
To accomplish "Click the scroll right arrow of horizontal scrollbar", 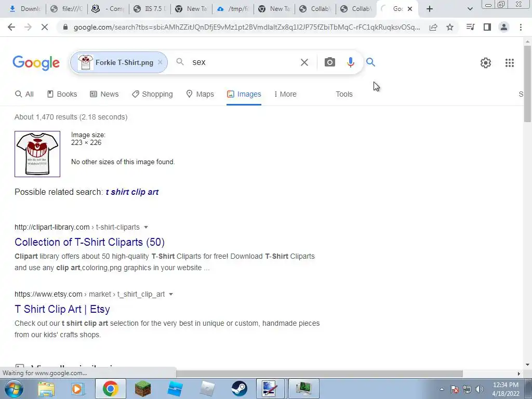I will click(519, 374).
